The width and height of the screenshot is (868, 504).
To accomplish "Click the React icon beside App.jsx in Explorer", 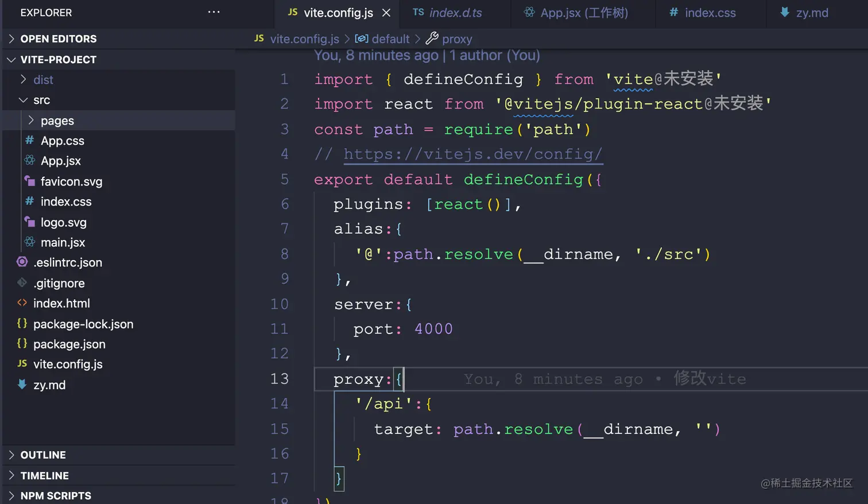I will (x=30, y=161).
